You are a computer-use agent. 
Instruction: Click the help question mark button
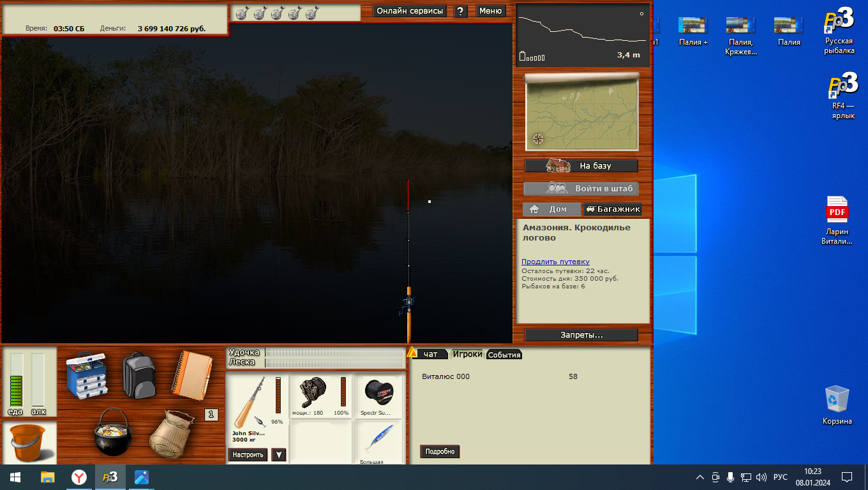tap(460, 11)
